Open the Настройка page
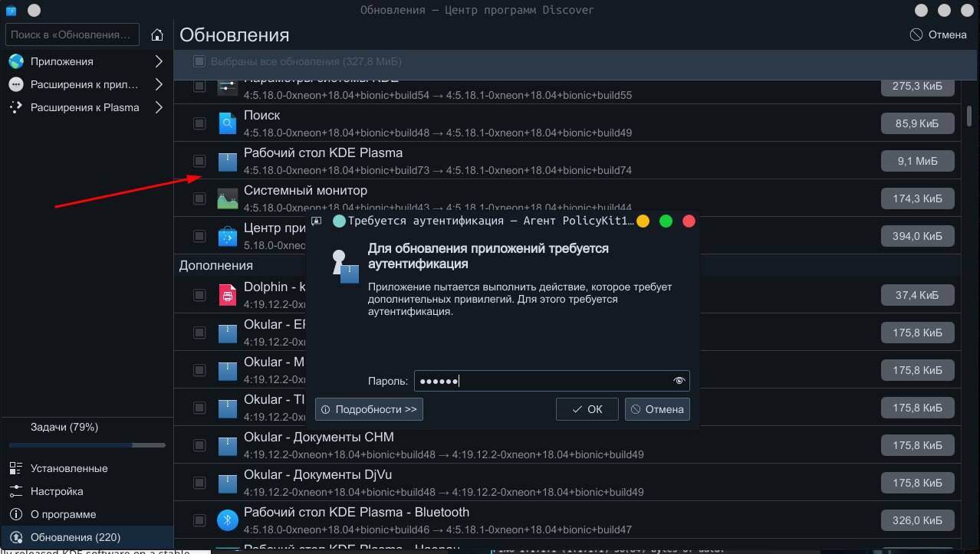Image resolution: width=980 pixels, height=554 pixels. tap(86, 491)
